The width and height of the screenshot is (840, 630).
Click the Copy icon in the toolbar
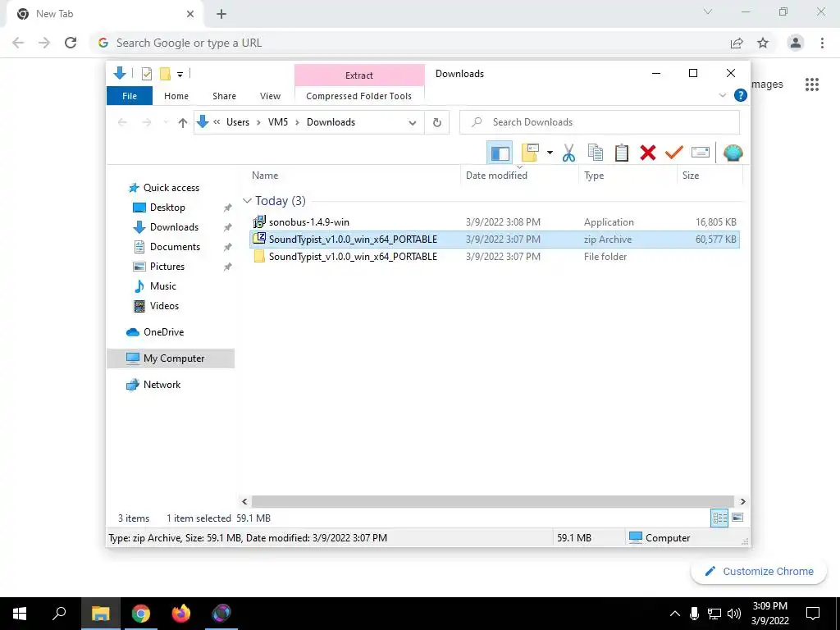pyautogui.click(x=596, y=153)
